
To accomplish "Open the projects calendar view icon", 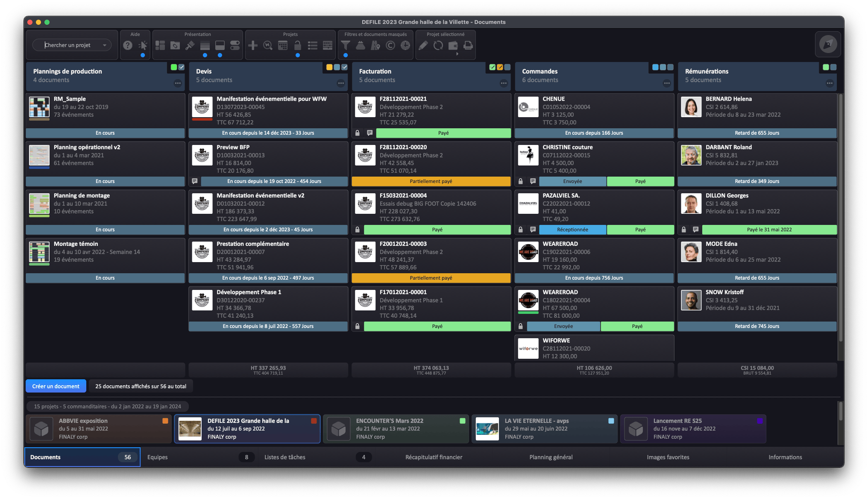I will (x=283, y=45).
